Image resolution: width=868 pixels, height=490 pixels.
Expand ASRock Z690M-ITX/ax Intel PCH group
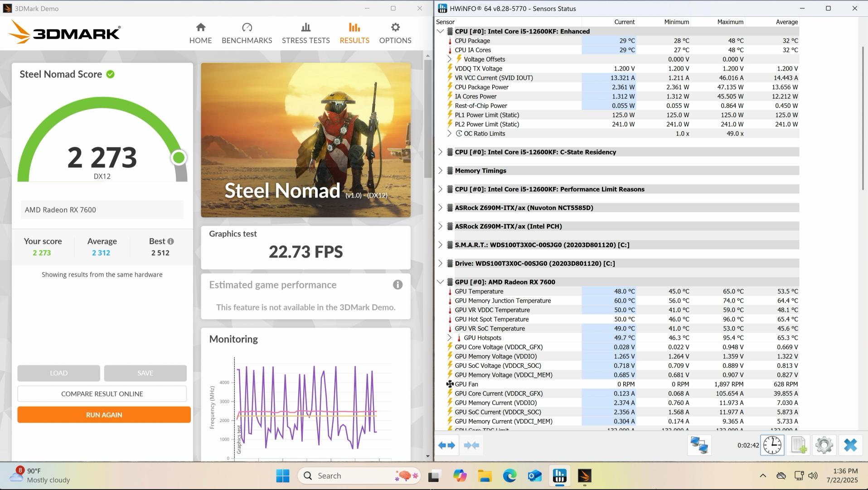coord(440,226)
